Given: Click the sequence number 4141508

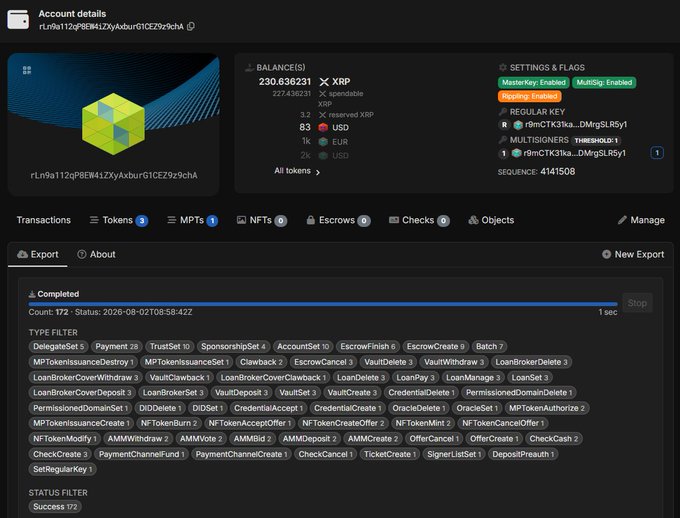Looking at the screenshot, I should point(558,171).
